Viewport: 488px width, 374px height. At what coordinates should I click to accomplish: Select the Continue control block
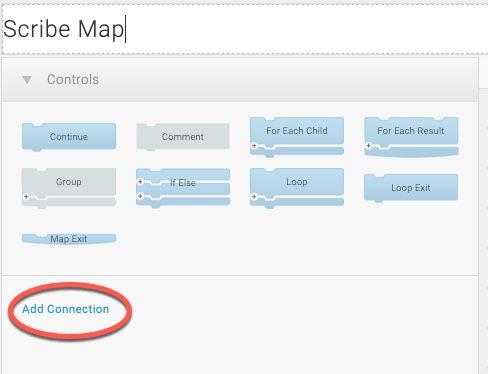[69, 137]
